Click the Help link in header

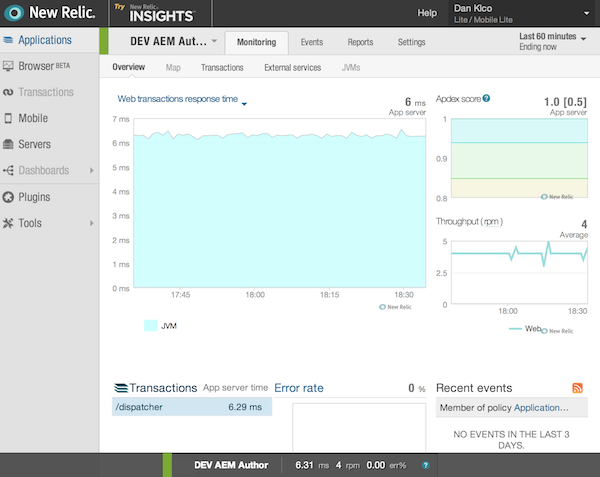(427, 13)
